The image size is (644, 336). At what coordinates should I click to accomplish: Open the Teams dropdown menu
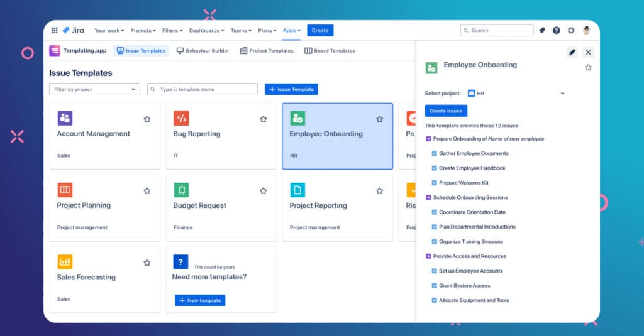point(241,30)
